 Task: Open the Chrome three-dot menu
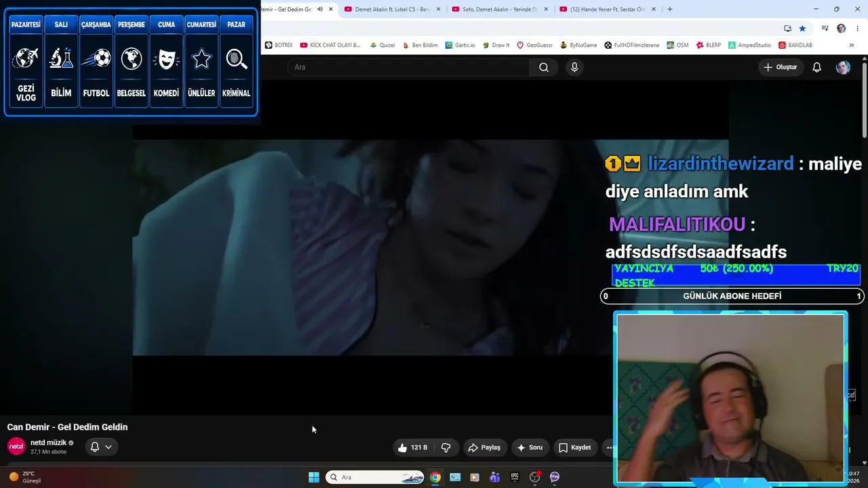point(858,28)
